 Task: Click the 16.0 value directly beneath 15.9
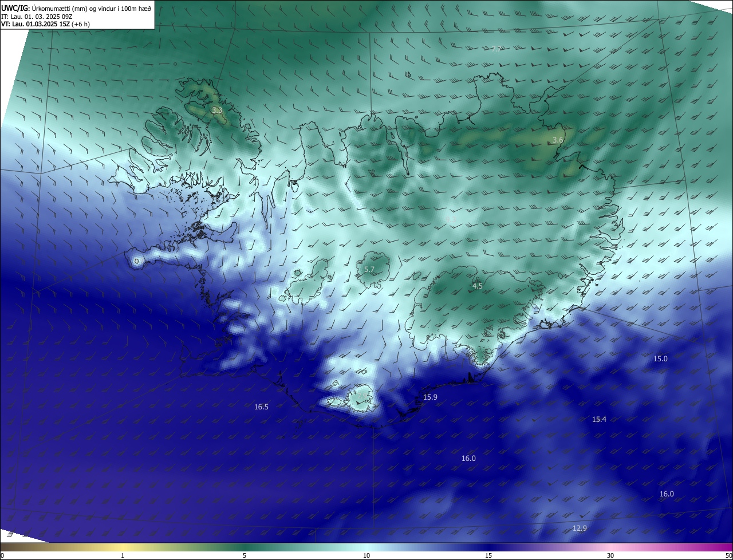[468, 458]
